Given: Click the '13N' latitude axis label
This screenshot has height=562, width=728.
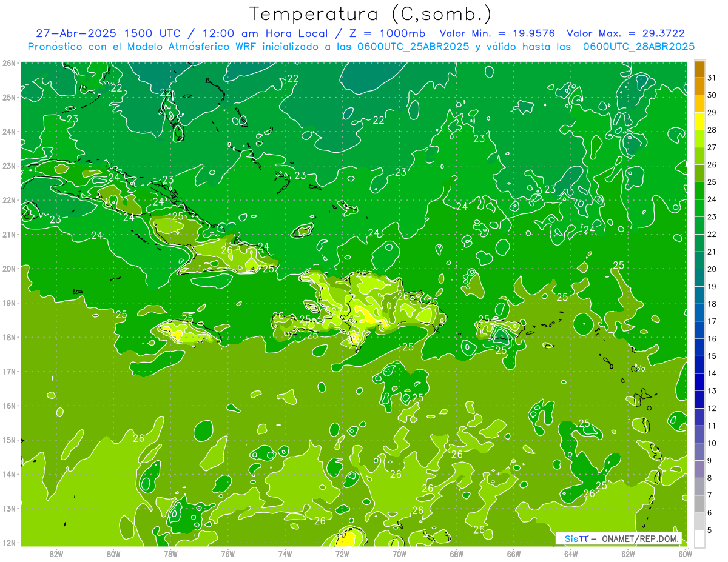Looking at the screenshot, I should pos(9,509).
